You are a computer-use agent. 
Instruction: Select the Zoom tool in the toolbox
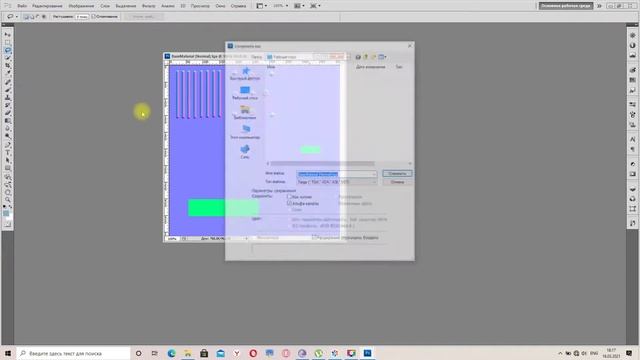pos(8,200)
